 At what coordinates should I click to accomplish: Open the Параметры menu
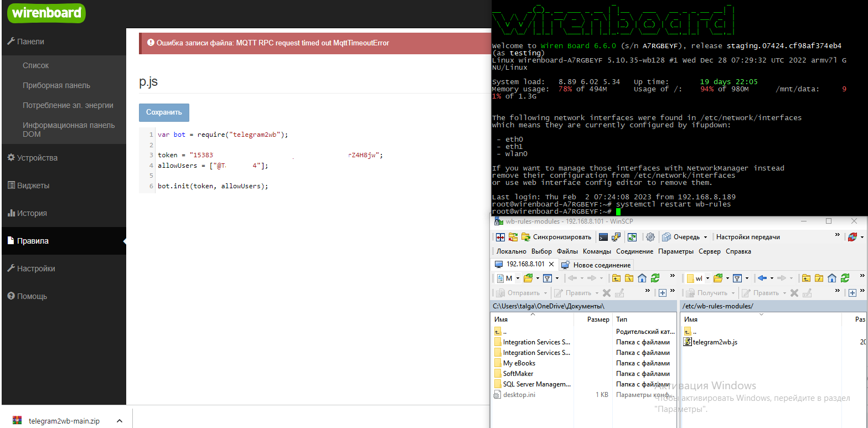pyautogui.click(x=676, y=251)
